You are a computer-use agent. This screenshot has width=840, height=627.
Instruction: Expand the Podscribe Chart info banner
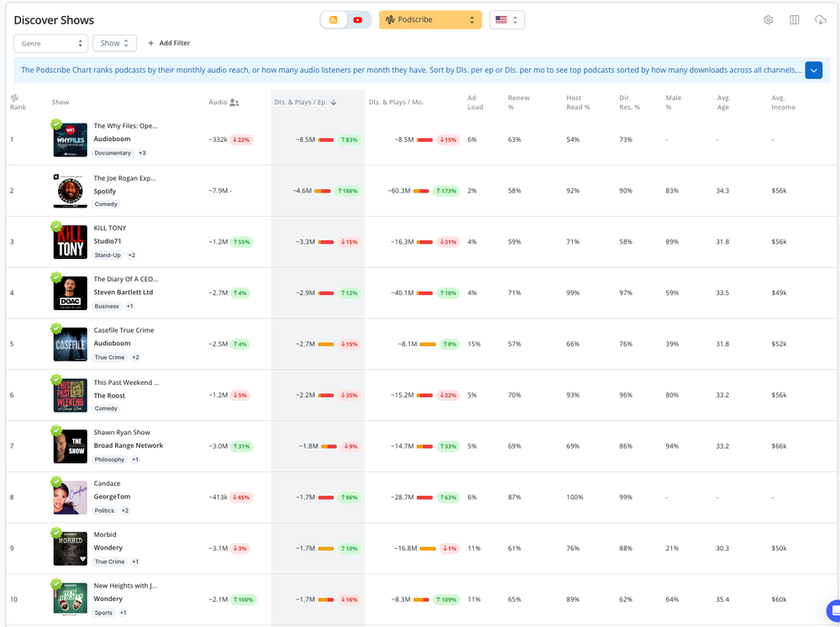coord(813,71)
